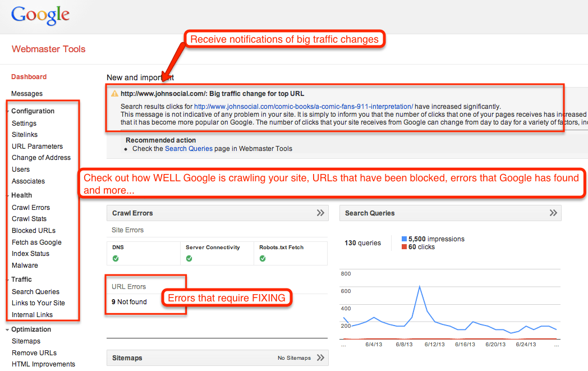
Task: Open Crawl Errors via its double-arrow icon
Action: [320, 213]
